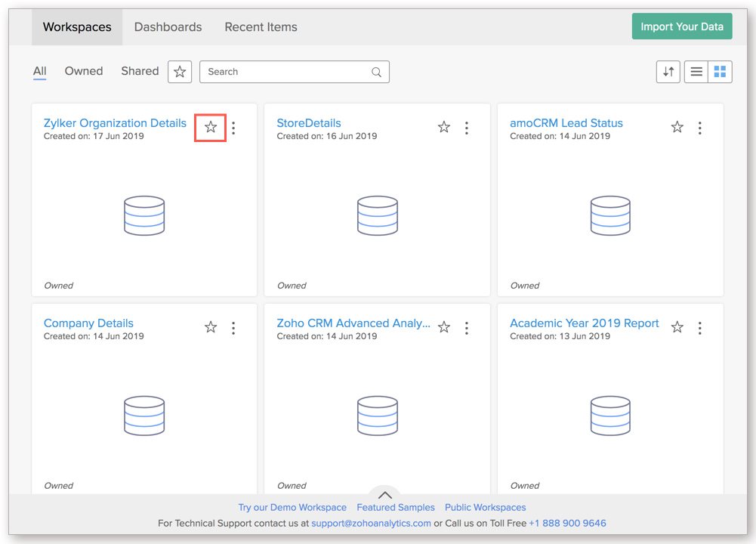Click the Company Details database icon
756x544 pixels.
pos(143,416)
